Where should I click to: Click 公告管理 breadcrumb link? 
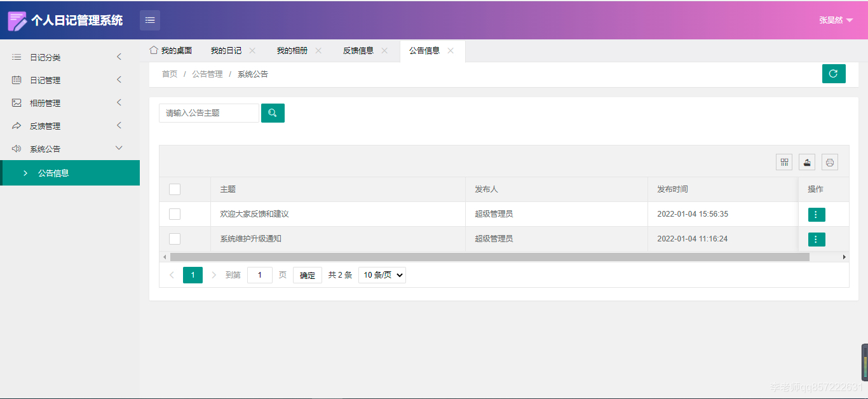207,74
